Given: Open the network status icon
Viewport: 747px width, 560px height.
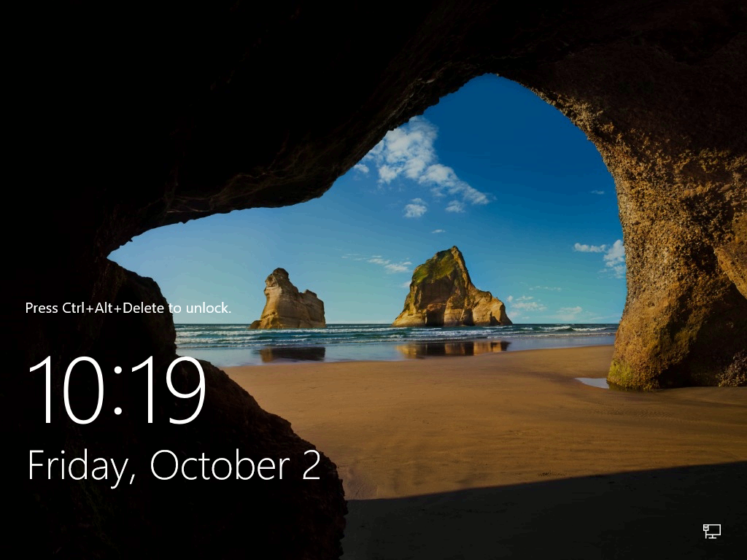Looking at the screenshot, I should pyautogui.click(x=712, y=531).
